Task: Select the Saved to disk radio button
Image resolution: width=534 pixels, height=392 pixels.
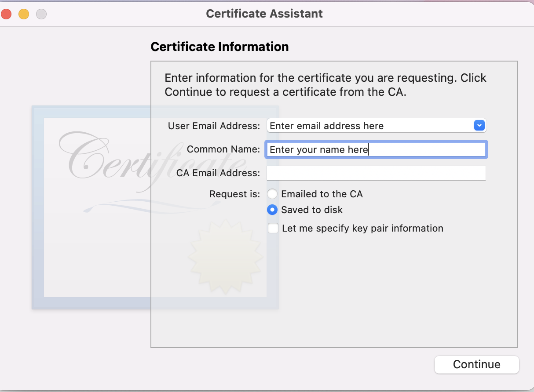Action: click(272, 210)
